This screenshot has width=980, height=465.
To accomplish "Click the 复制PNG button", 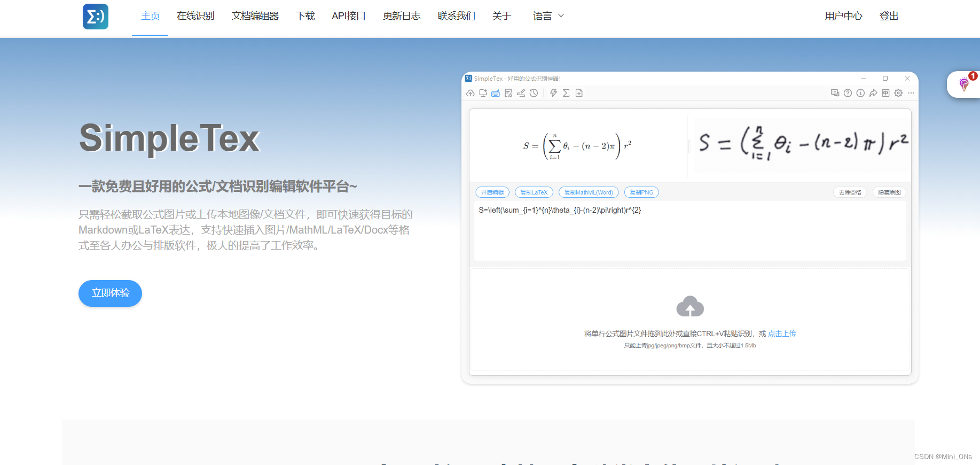I will (641, 192).
